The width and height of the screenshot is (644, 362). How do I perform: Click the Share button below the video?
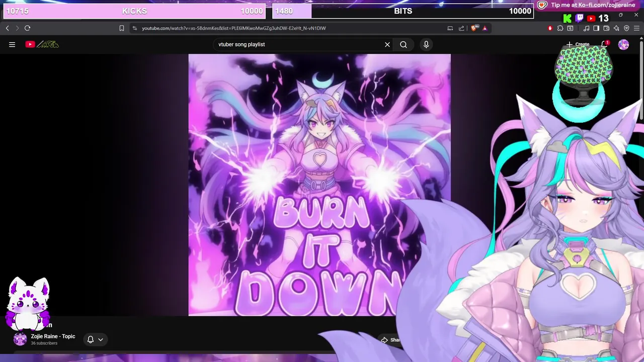coord(391,340)
